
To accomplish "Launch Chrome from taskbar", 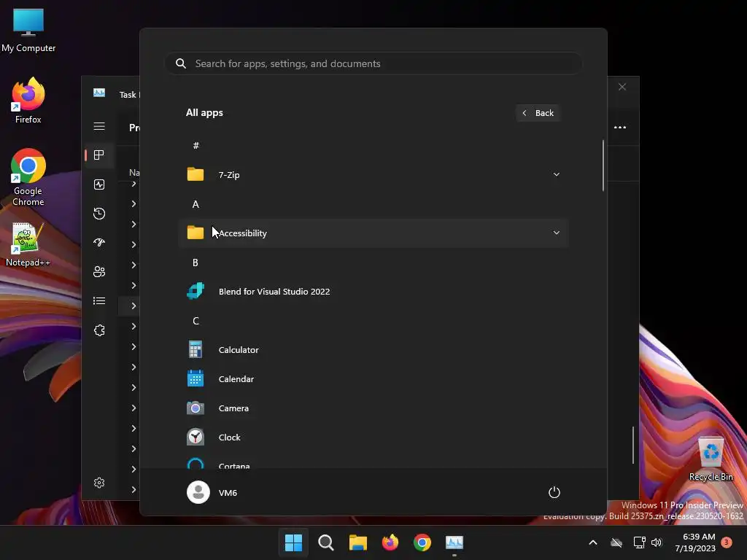I will pyautogui.click(x=422, y=542).
